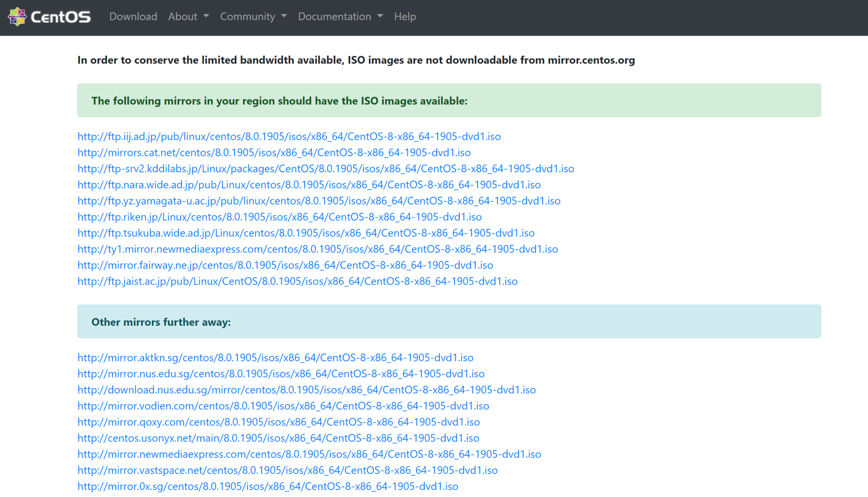Click the CentOS logo icon

click(17, 17)
